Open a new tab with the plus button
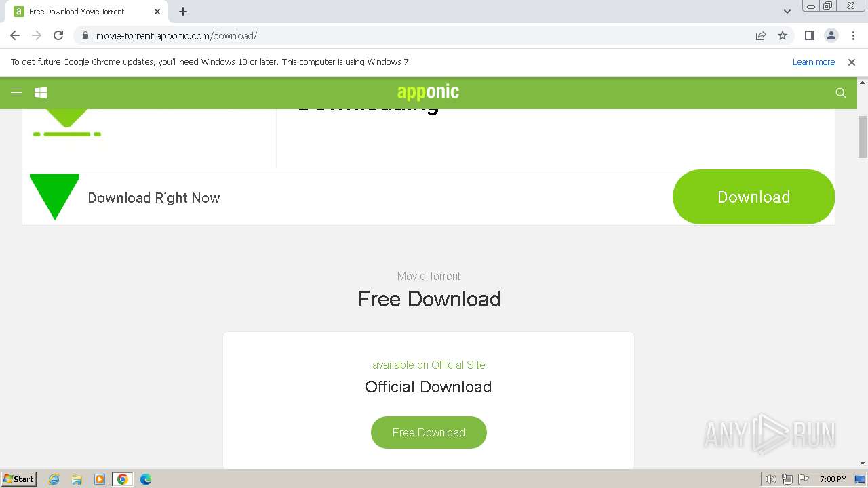 tap(183, 12)
